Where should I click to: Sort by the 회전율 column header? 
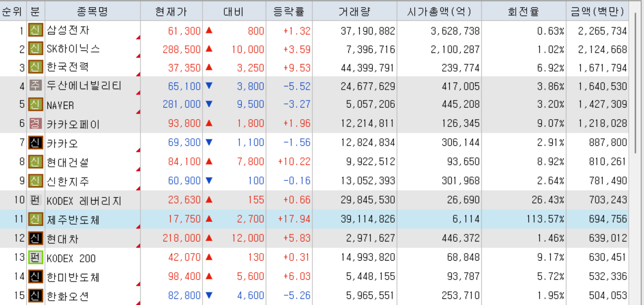tap(524, 11)
